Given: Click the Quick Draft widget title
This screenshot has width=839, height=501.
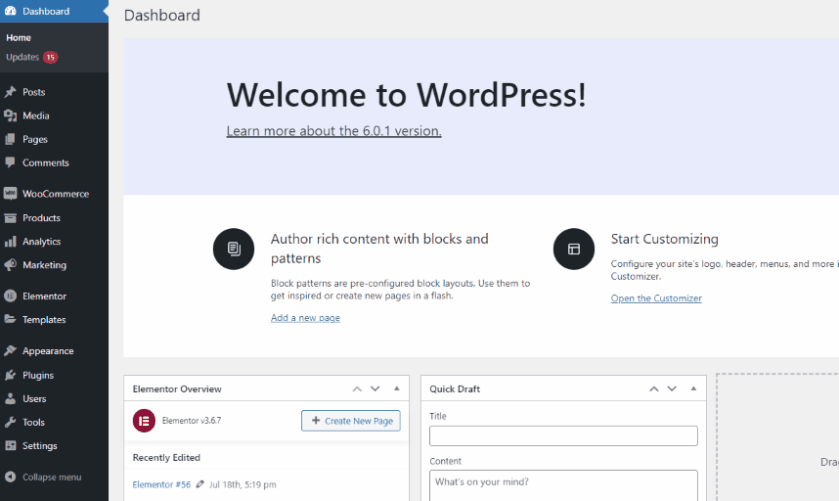Looking at the screenshot, I should pyautogui.click(x=455, y=389).
